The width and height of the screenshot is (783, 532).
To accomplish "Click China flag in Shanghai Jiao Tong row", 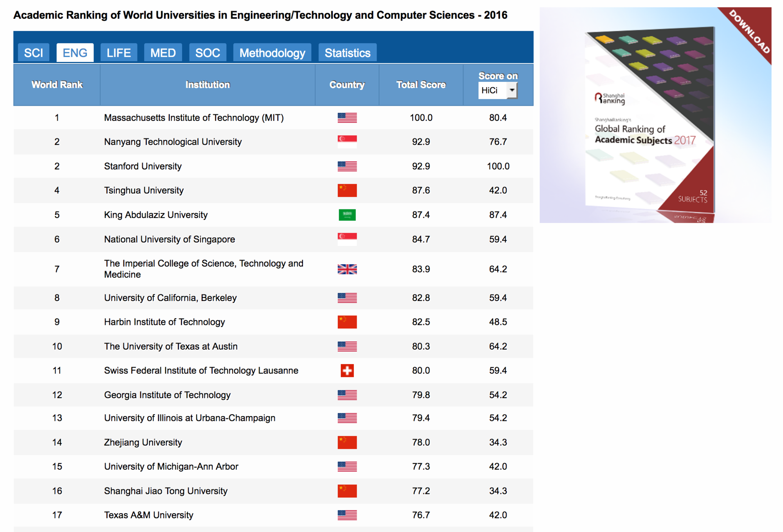I will pos(347,491).
